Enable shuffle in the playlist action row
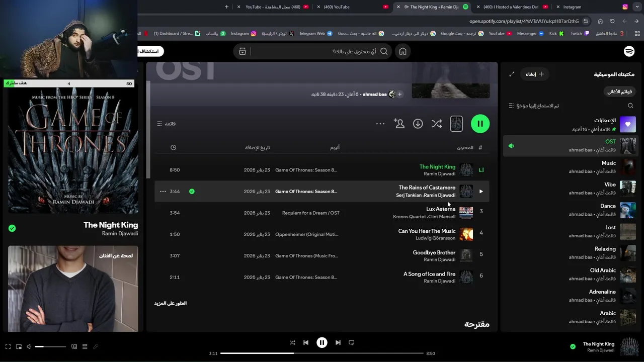Viewport: 644px width, 362px height. (x=437, y=124)
